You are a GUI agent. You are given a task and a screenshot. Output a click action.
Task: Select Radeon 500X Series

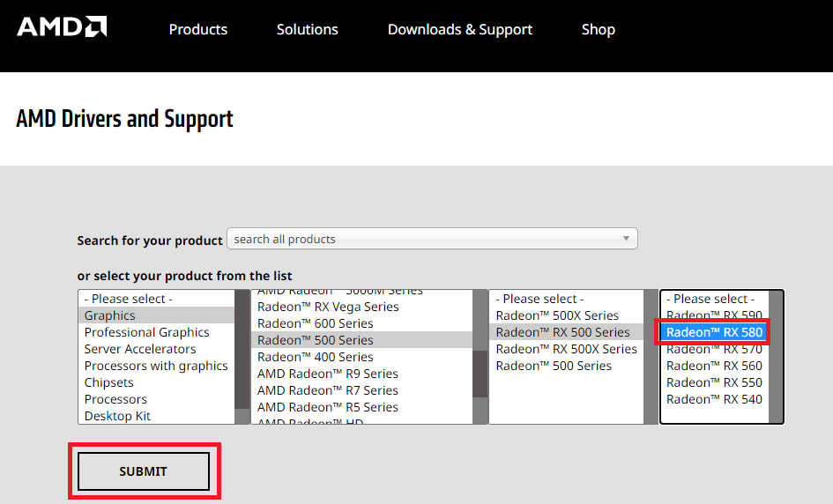pos(566,315)
